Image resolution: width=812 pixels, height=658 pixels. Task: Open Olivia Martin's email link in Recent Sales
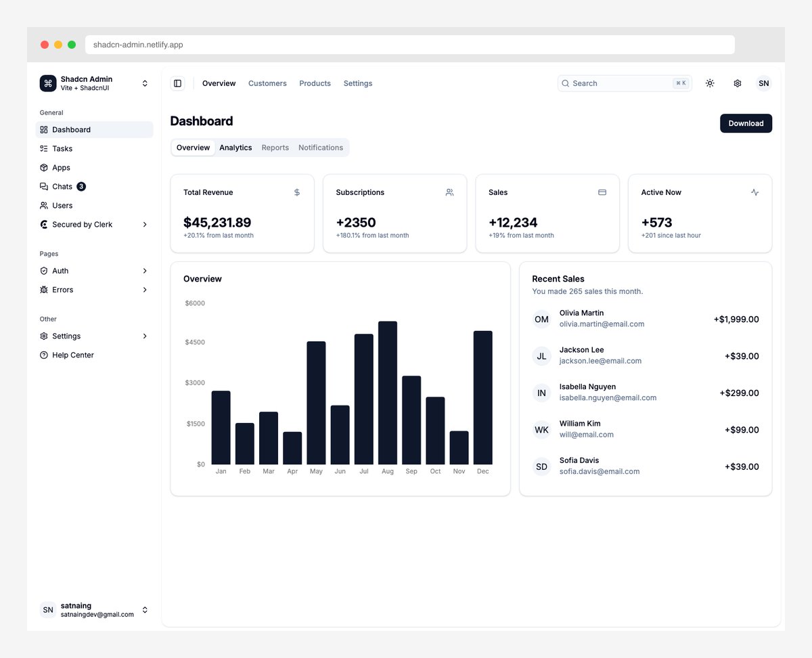[602, 324]
